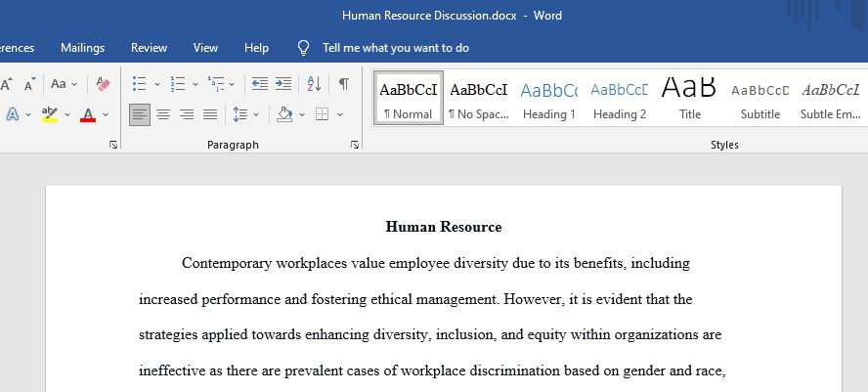Viewport: 868px width, 392px height.
Task: Expand the multilevel list dropdown arrow
Action: point(232,85)
